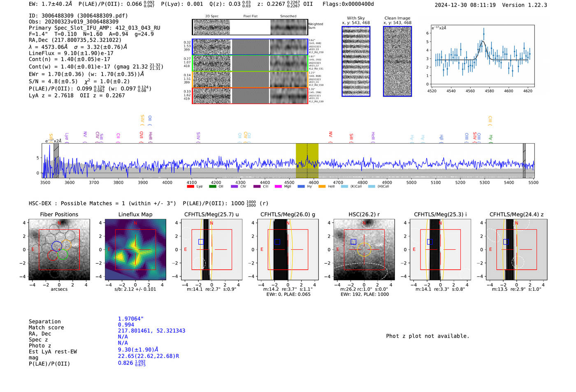Click the yellow aperture circle in the HSC r cutout
This screenshot has height=392, width=576.
[x=364, y=250]
